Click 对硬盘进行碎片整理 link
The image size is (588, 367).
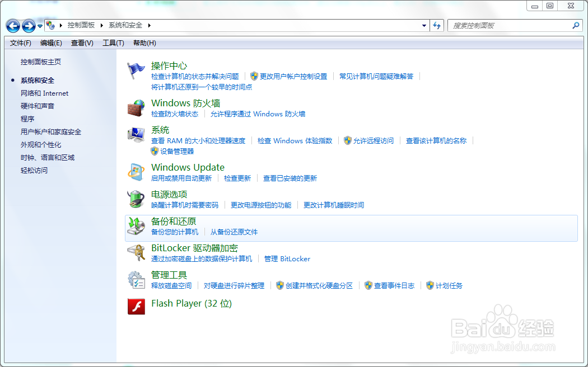pyautogui.click(x=234, y=286)
